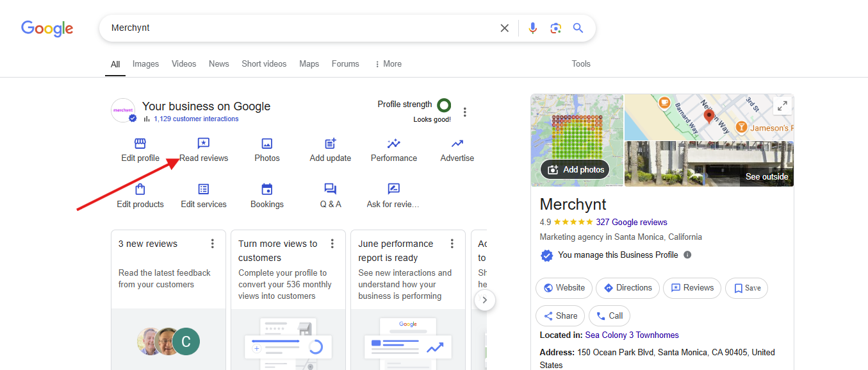Open the Sea Colony 3 Townhomes link

pos(632,335)
